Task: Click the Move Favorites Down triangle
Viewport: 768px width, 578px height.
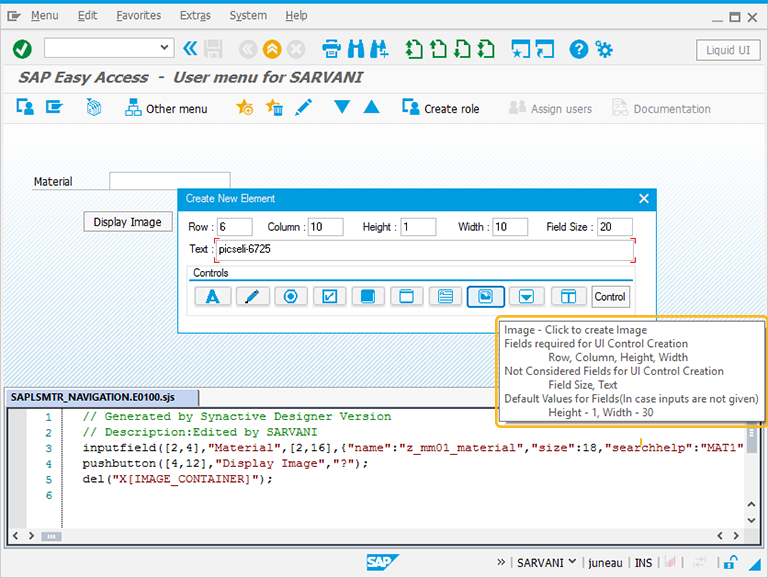Action: tap(342, 107)
